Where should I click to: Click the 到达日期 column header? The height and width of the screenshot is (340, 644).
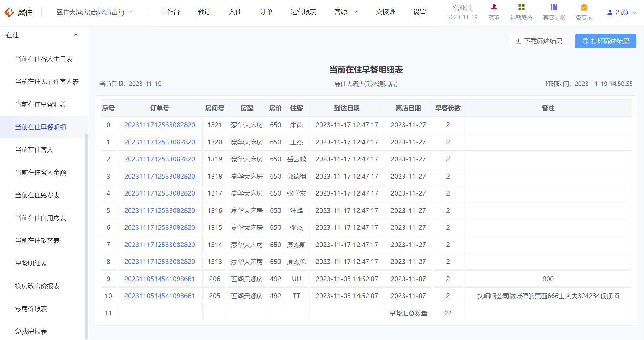[347, 108]
